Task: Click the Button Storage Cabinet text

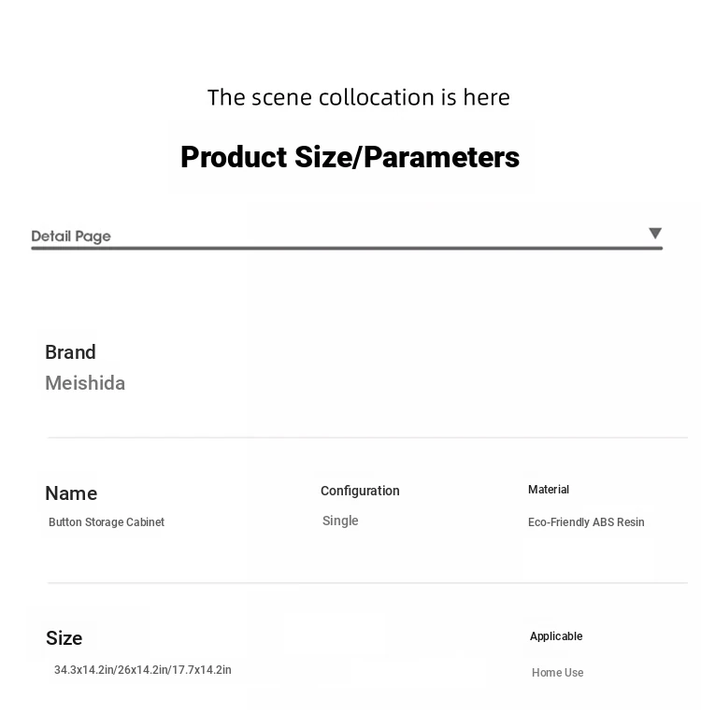Action: point(107,522)
